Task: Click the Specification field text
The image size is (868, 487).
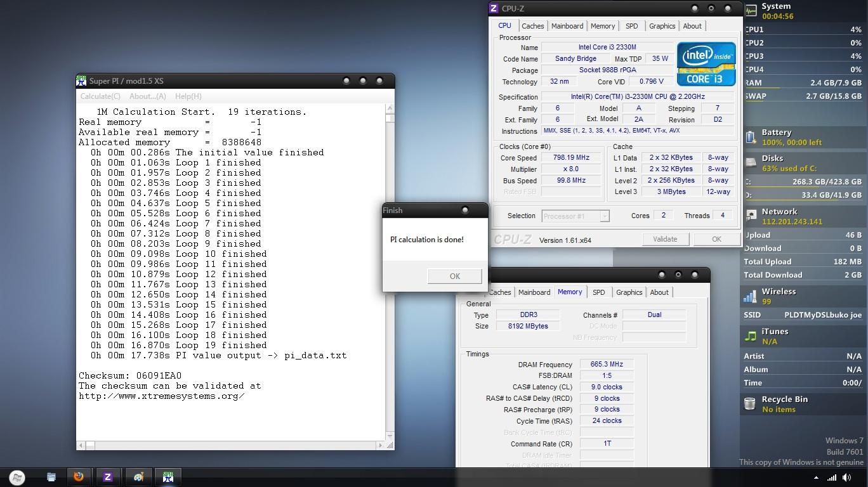Action: click(x=638, y=97)
